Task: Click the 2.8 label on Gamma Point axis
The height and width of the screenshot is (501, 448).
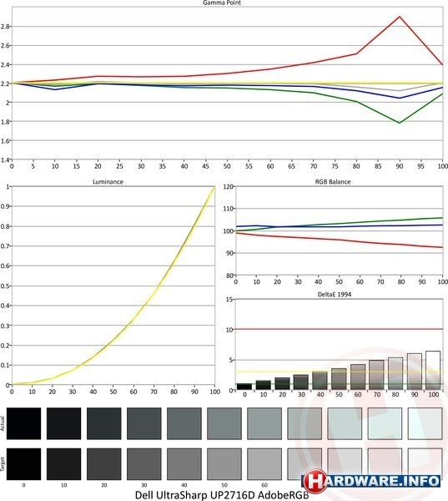Action: [x=5, y=27]
